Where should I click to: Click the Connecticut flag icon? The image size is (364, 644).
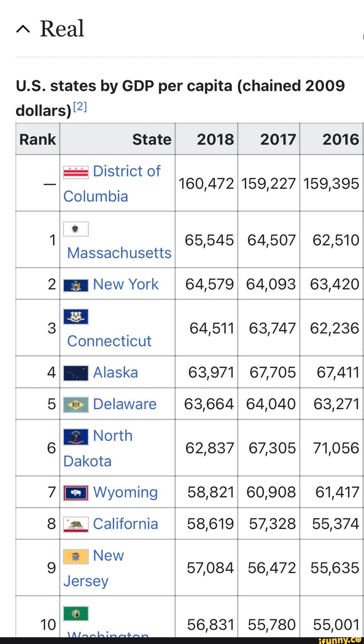(x=75, y=316)
